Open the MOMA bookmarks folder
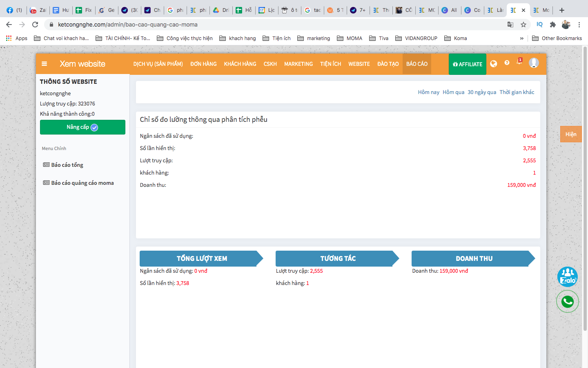The image size is (588, 368). 350,38
